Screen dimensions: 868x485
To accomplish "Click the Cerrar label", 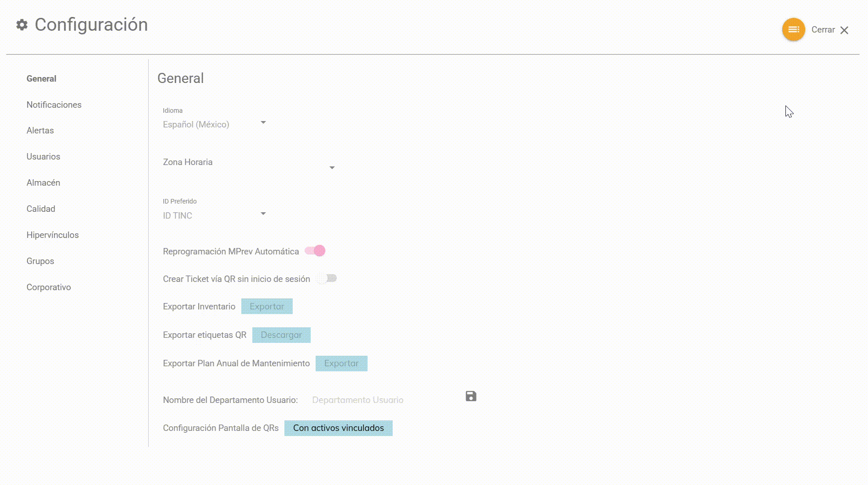I will (x=823, y=30).
